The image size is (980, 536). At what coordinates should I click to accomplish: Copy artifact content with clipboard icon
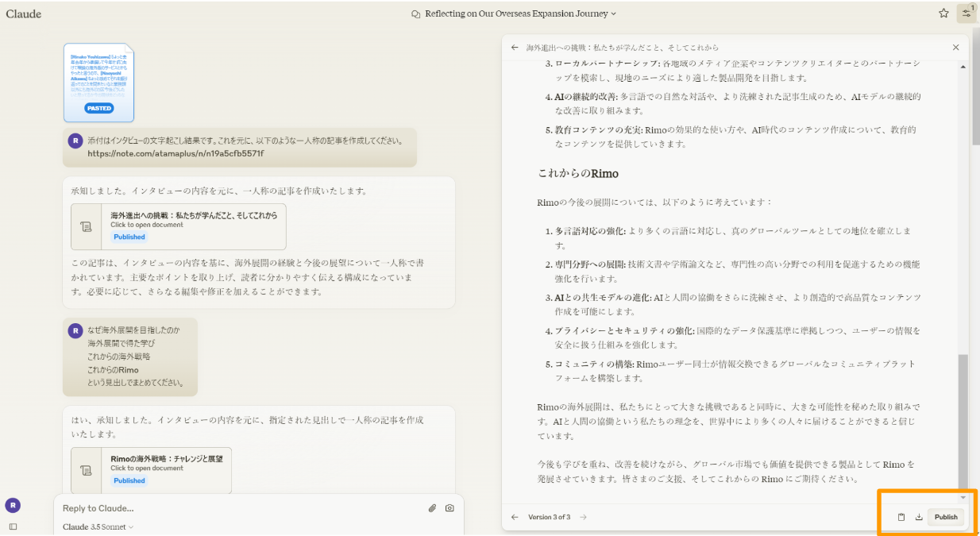point(901,518)
